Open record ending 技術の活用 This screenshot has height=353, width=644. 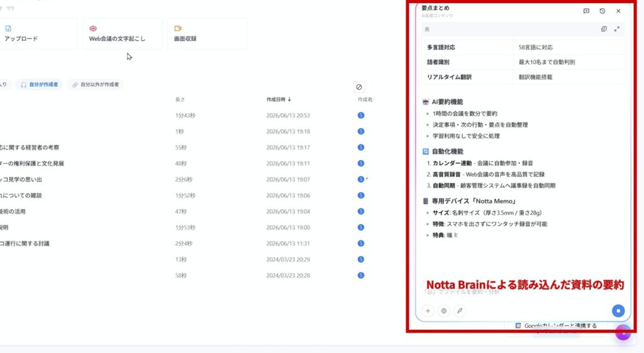point(13,212)
